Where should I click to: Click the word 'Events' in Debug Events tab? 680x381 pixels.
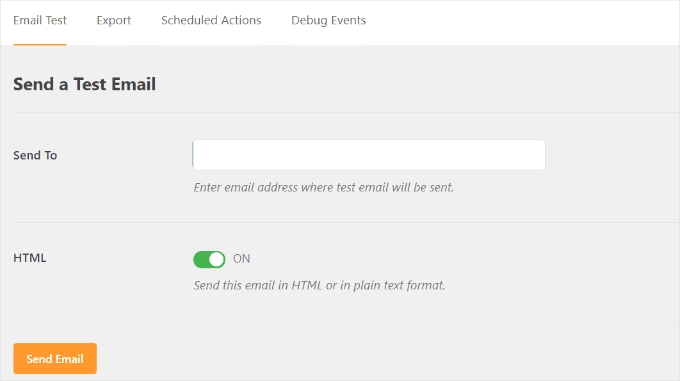pos(348,20)
